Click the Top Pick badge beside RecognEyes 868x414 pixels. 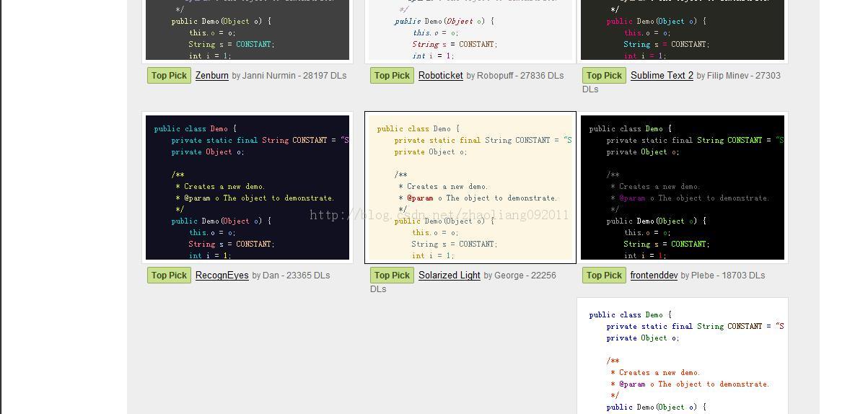point(169,276)
